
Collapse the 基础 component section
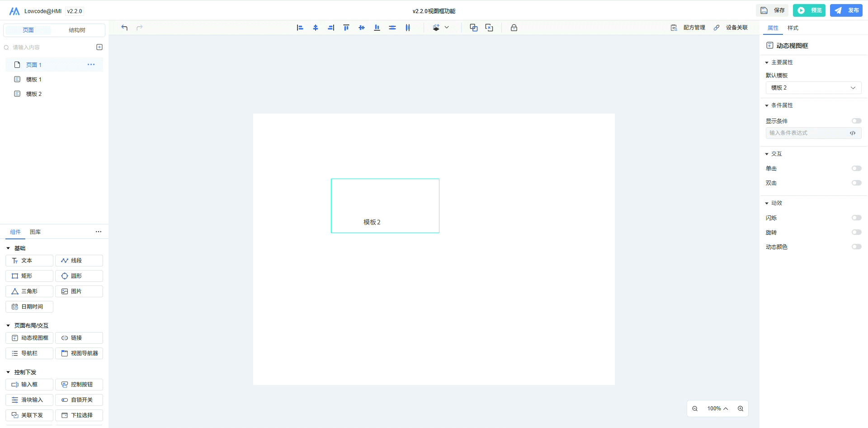tap(8, 248)
